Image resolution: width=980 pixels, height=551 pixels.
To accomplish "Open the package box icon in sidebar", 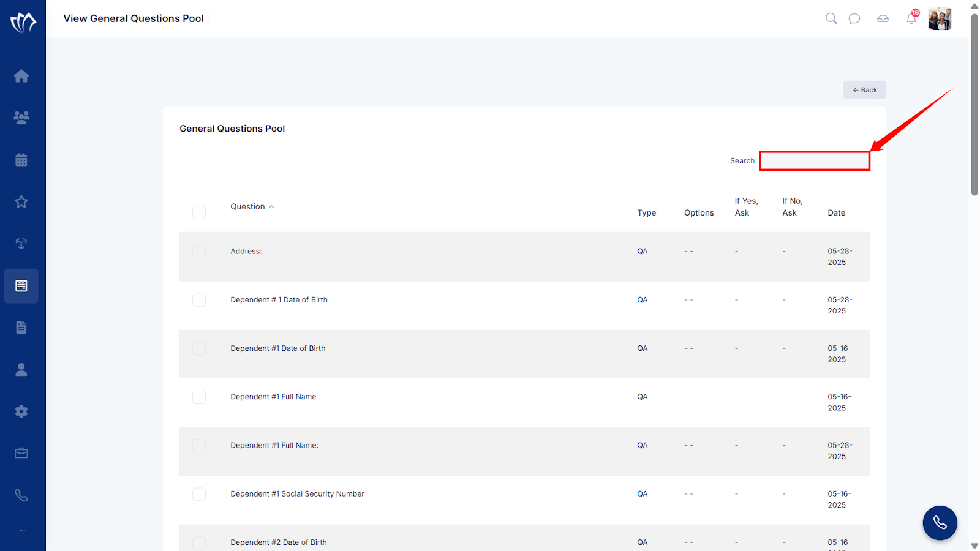I will [x=21, y=243].
